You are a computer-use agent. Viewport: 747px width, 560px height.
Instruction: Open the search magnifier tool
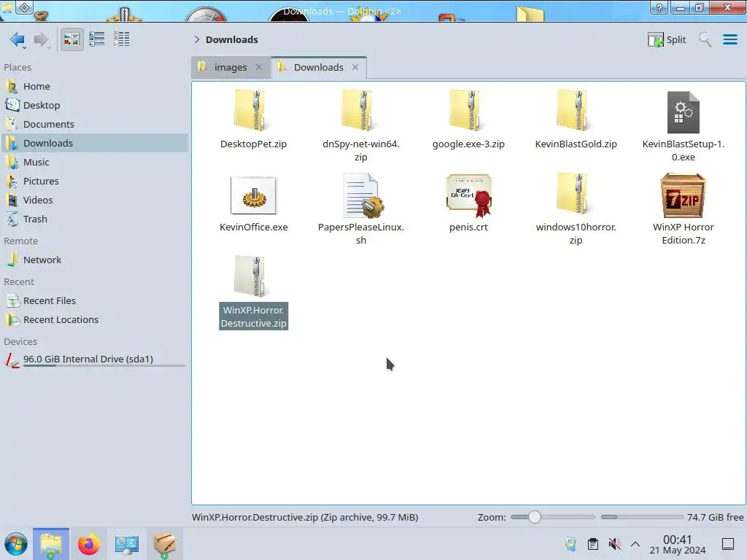click(705, 39)
